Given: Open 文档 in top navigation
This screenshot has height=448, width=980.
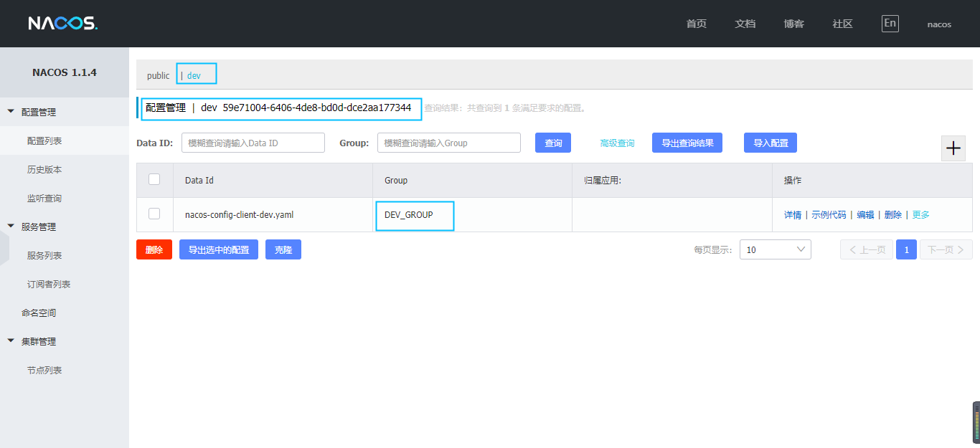Looking at the screenshot, I should click(745, 24).
